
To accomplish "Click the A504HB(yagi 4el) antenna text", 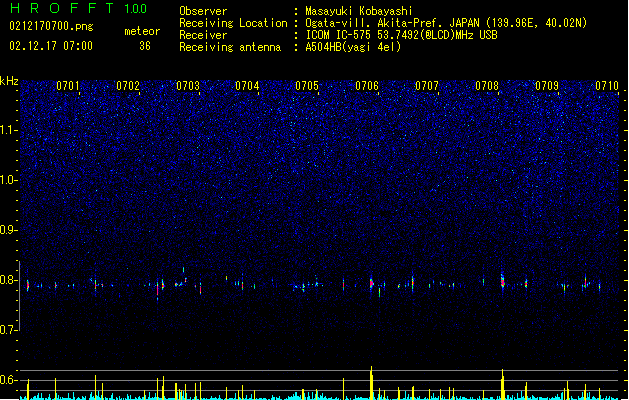I will [x=353, y=47].
